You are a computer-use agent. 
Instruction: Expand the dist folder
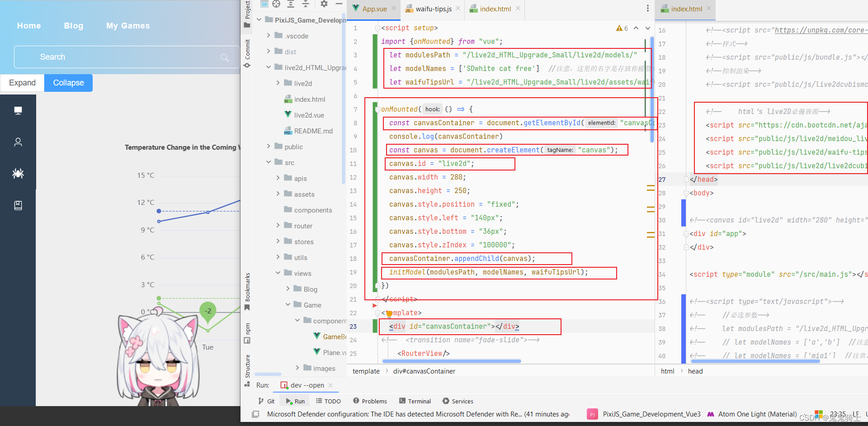tap(269, 51)
